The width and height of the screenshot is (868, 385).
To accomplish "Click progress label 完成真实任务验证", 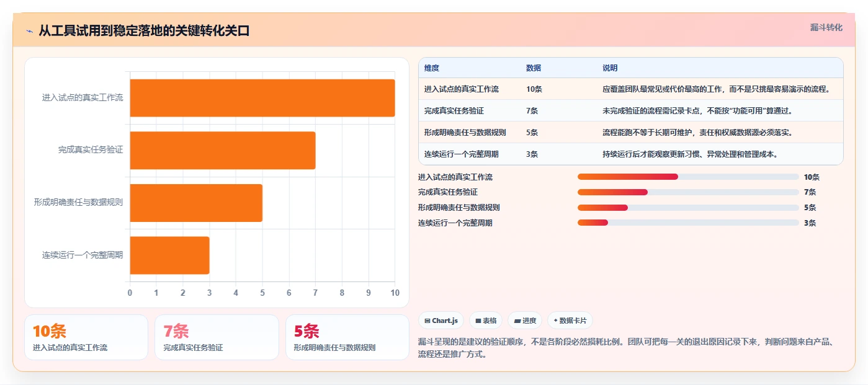I will coord(448,192).
